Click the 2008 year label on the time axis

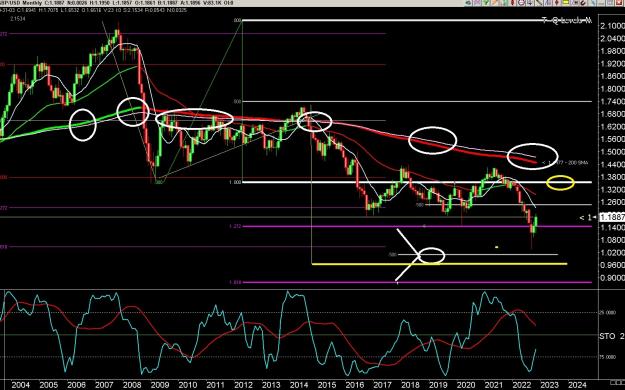(x=132, y=385)
